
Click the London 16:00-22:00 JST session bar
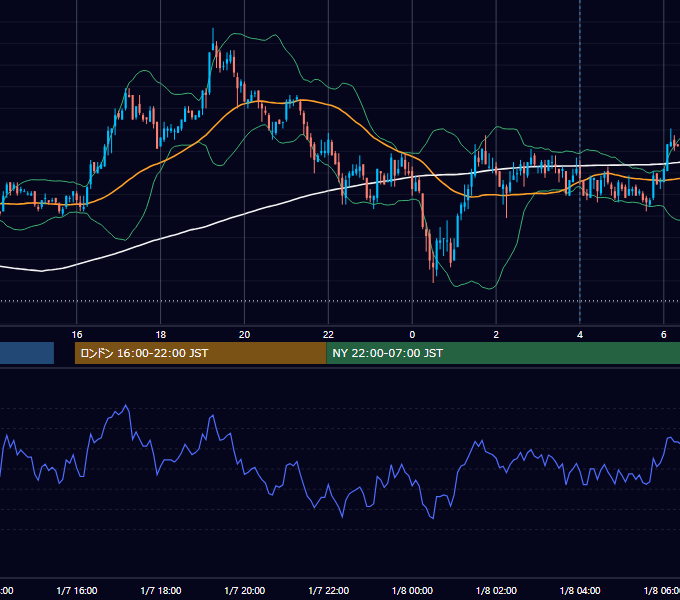pos(200,353)
